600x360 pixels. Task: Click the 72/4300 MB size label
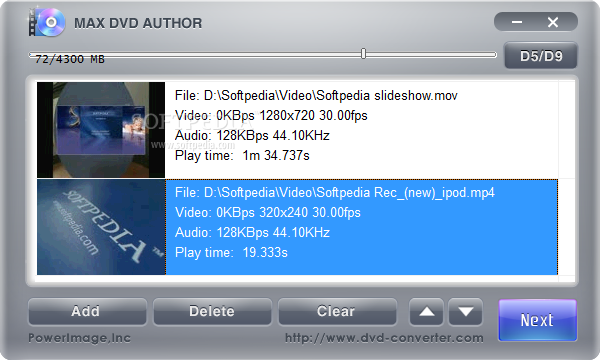click(x=70, y=59)
